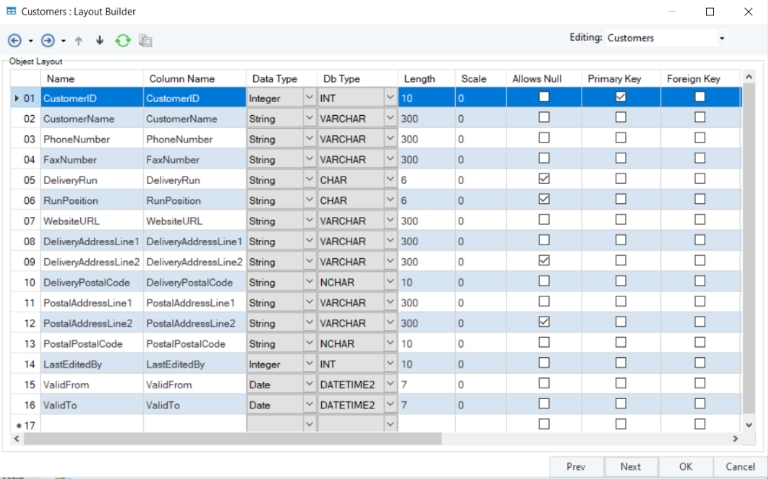This screenshot has height=479, width=768.
Task: Click the forward navigation arrow icon
Action: pyautogui.click(x=47, y=40)
